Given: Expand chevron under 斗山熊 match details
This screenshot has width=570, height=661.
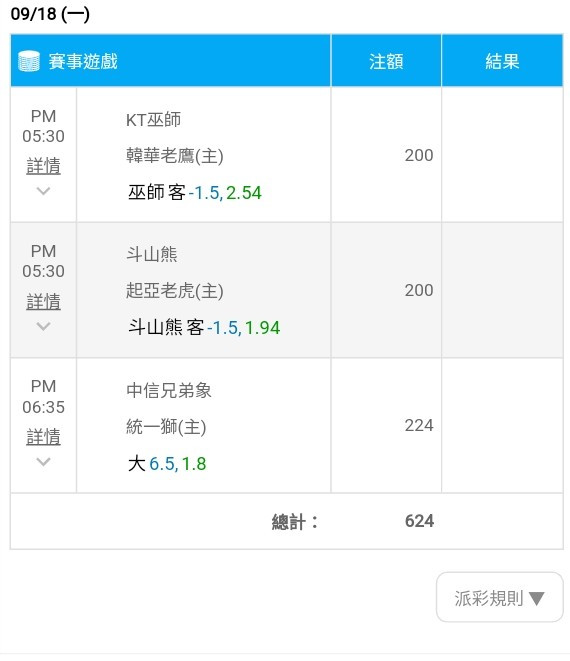Looking at the screenshot, I should [43, 326].
